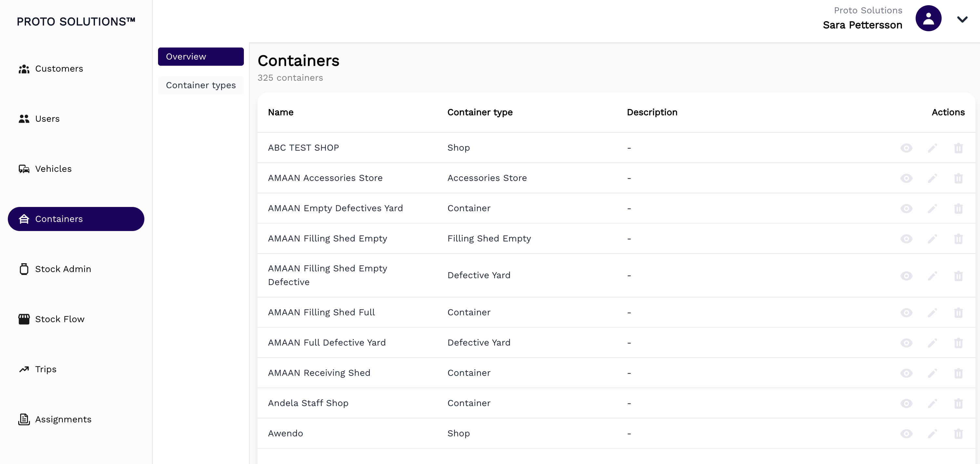
Task: View AMAAN Filling Shed Full container
Action: (906, 312)
